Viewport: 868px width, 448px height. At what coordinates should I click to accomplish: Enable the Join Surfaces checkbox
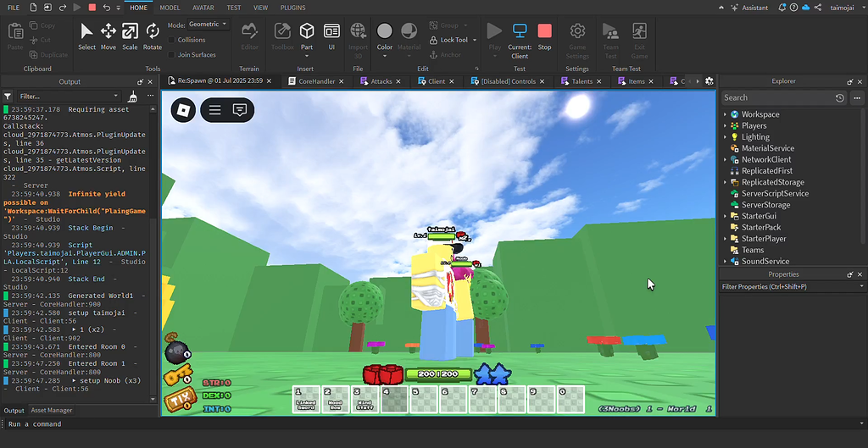click(171, 55)
